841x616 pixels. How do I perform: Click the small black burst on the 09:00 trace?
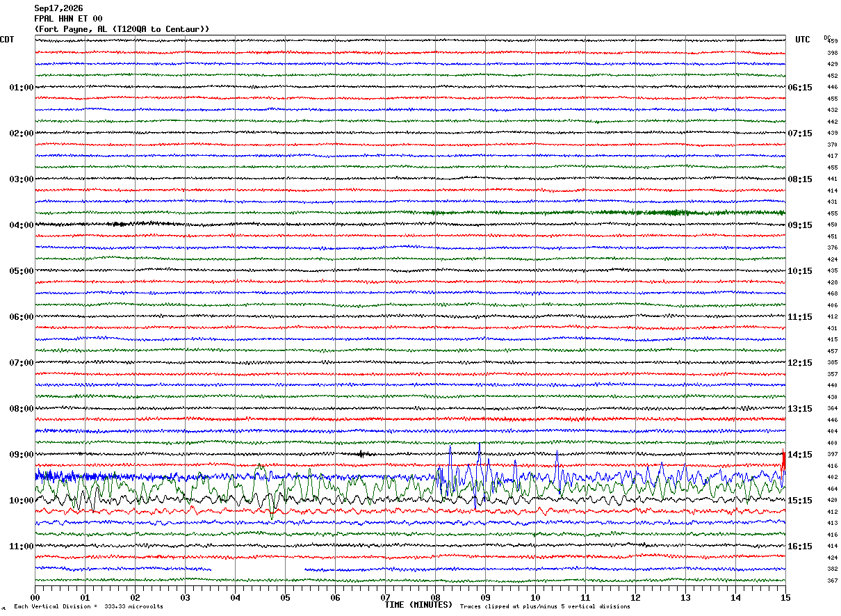click(361, 454)
